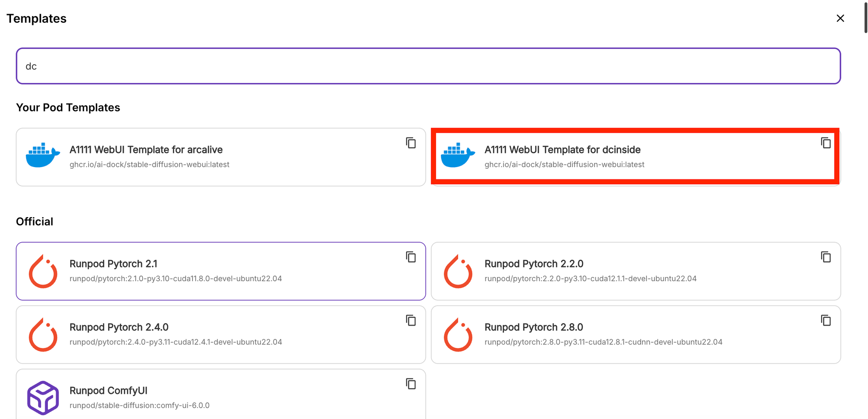Click runpod/pytorch:2.8.0-py3.11-cuda12.8.1-cudnn image text
The image size is (868, 419).
(x=603, y=342)
